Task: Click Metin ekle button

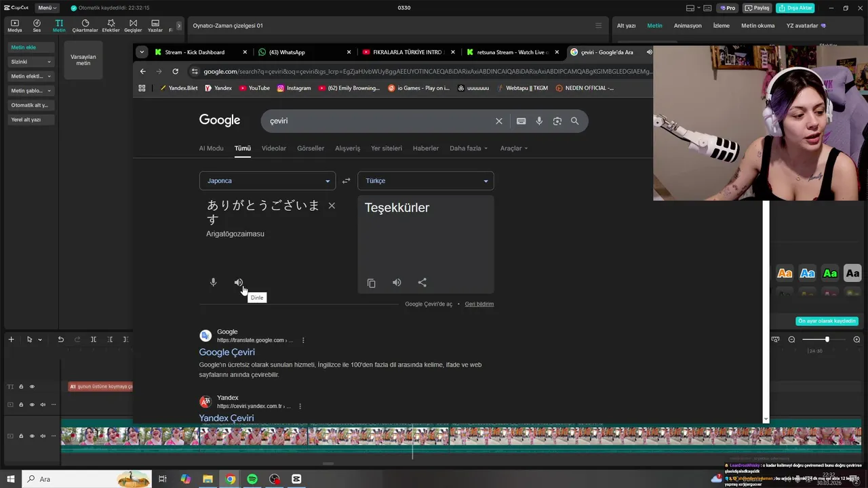Action: (31, 47)
